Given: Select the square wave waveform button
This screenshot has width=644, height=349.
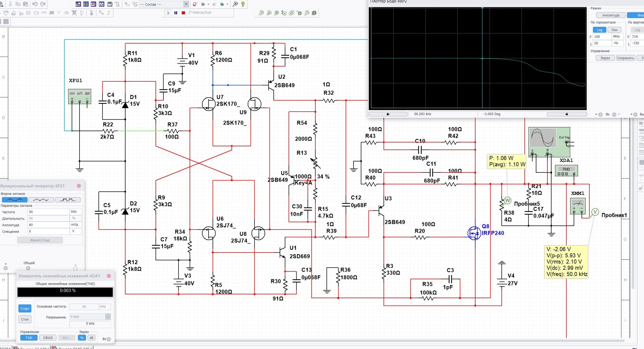Looking at the screenshot, I should [x=68, y=200].
